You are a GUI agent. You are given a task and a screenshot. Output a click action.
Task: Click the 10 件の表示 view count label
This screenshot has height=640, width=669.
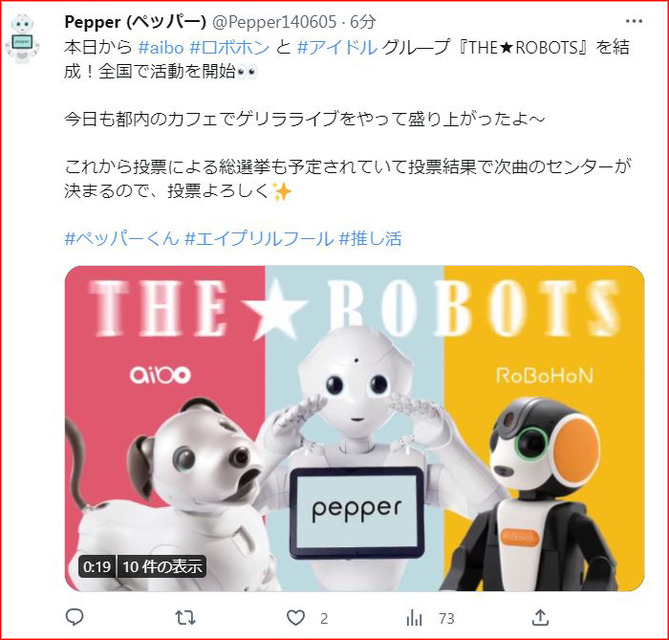(x=162, y=567)
